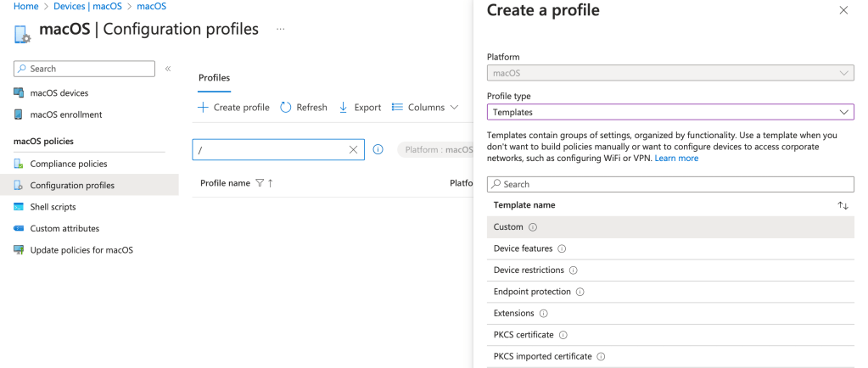Open the Platform dropdown
The image size is (868, 368).
pyautogui.click(x=669, y=73)
